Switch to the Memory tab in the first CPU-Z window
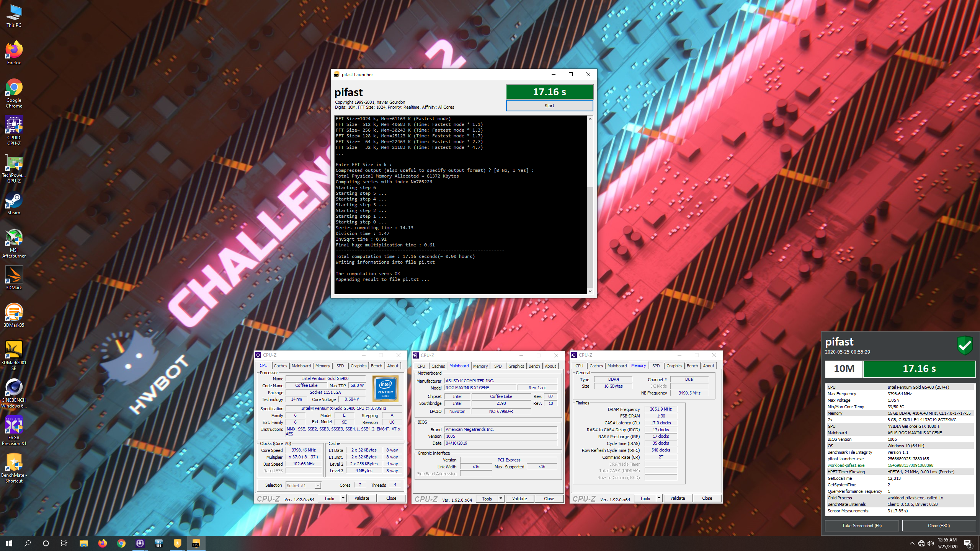Viewport: 980px width, 551px height. point(323,366)
